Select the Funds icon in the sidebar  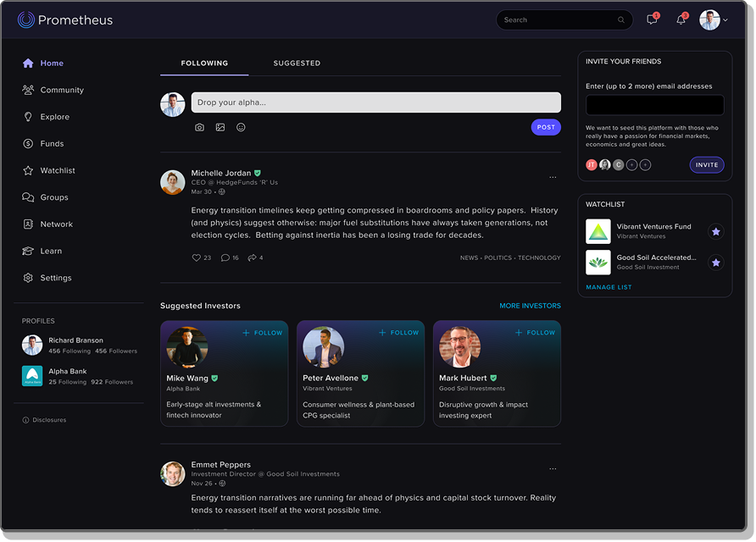28,143
